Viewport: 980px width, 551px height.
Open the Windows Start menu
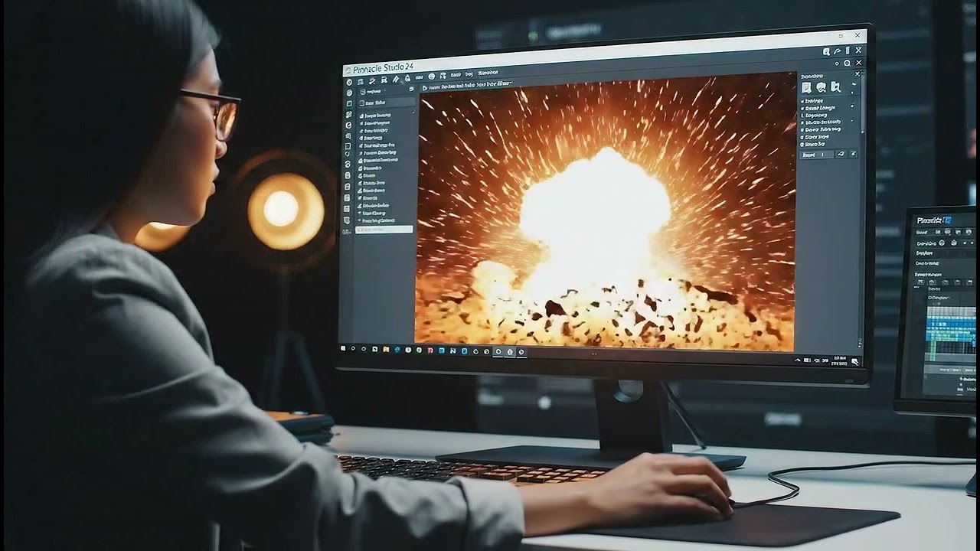click(343, 348)
